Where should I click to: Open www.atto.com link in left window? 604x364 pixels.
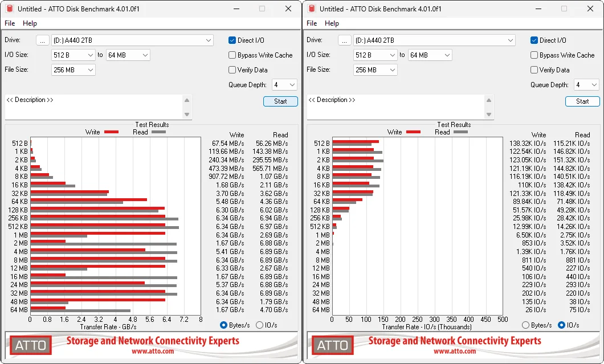coord(153,351)
